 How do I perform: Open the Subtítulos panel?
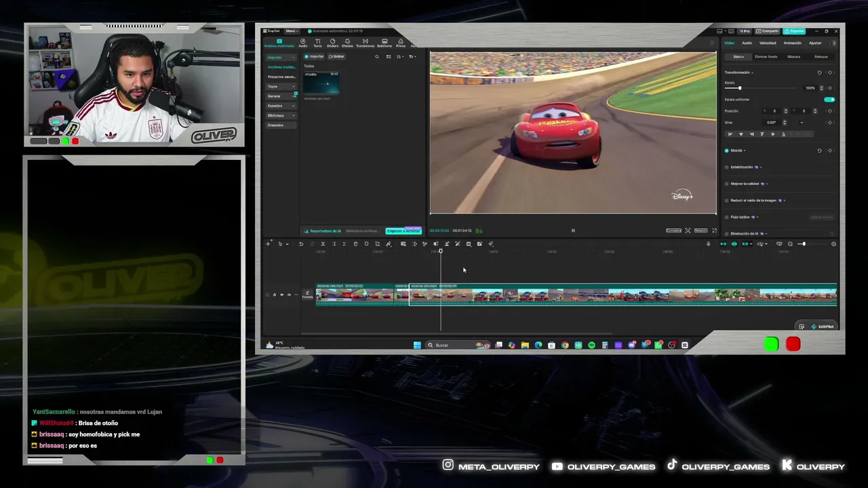coord(384,43)
